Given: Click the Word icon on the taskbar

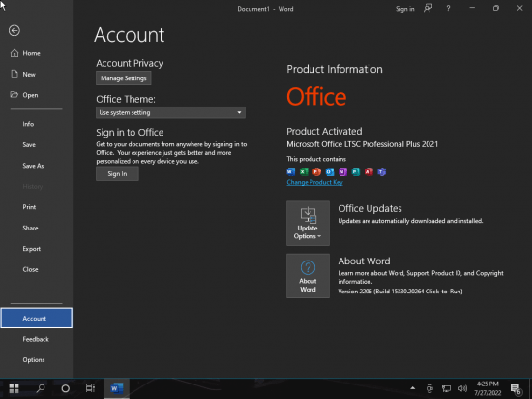Looking at the screenshot, I should [x=117, y=388].
